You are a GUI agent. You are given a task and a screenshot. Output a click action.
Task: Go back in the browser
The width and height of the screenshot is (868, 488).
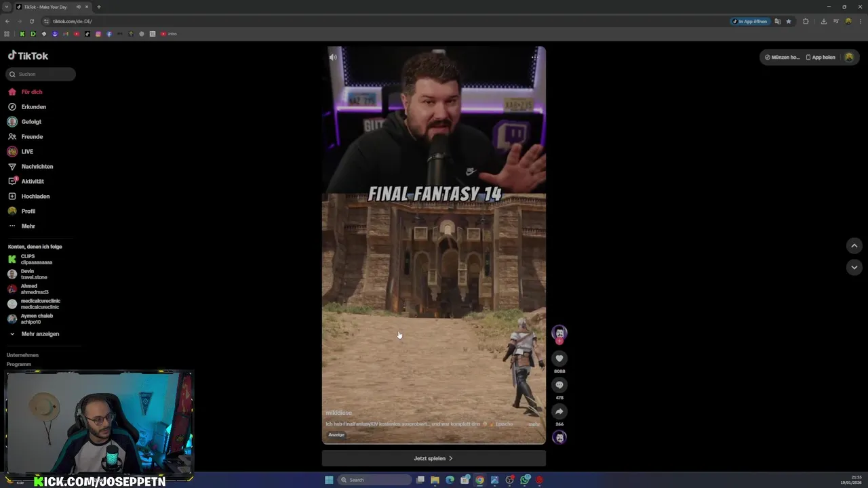pyautogui.click(x=7, y=21)
